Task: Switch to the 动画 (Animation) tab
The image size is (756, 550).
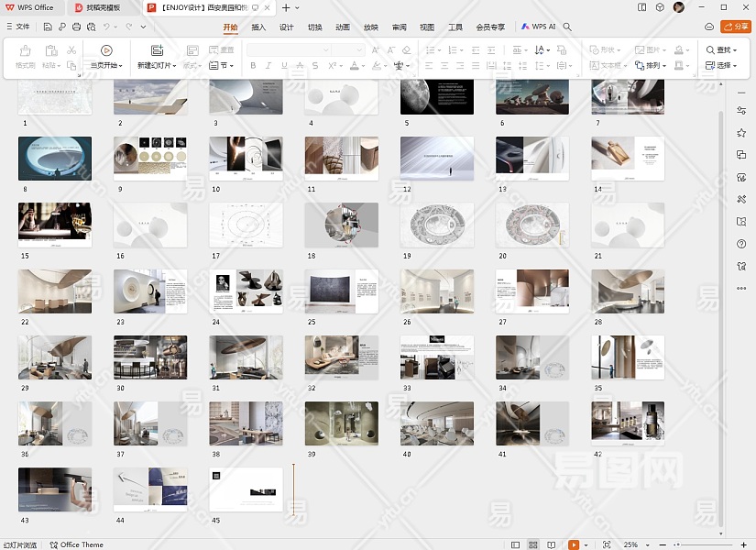Action: click(x=342, y=27)
